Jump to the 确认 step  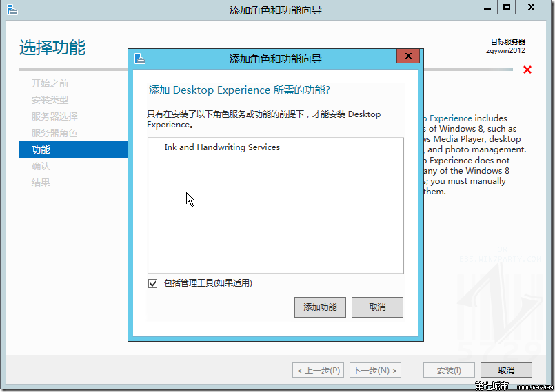[41, 166]
